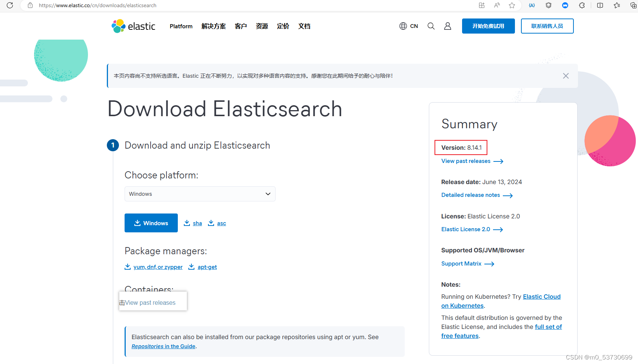This screenshot has width=638, height=364.
Task: Click the browser reload icon
Action: (x=10, y=5)
